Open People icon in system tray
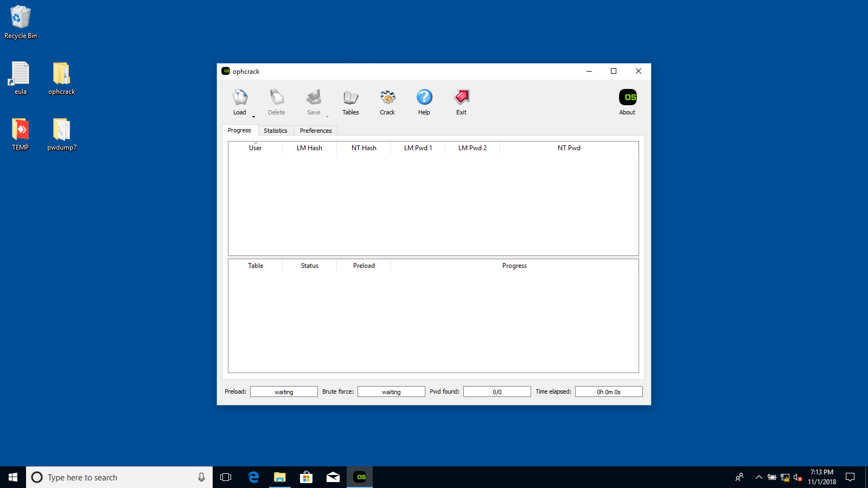 coord(739,477)
